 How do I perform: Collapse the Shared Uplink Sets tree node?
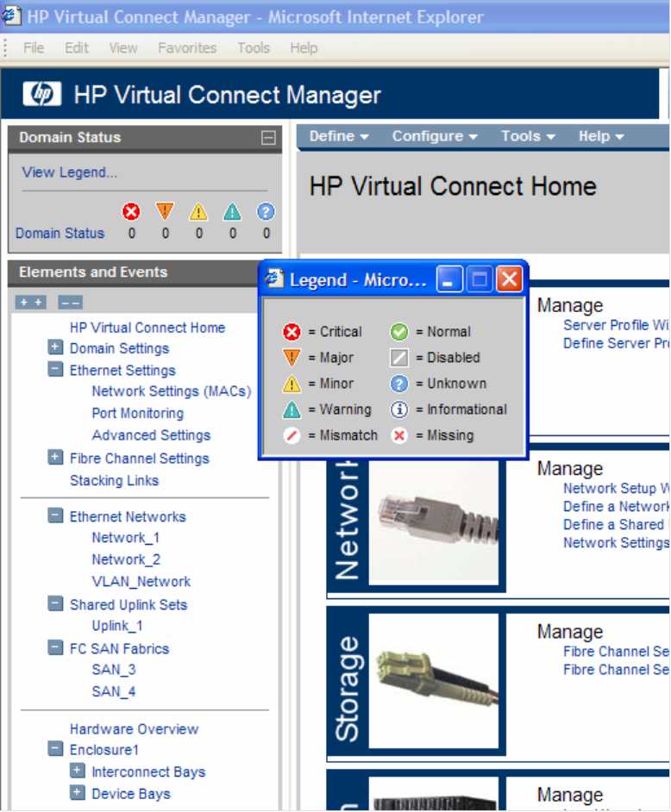pyautogui.click(x=55, y=603)
